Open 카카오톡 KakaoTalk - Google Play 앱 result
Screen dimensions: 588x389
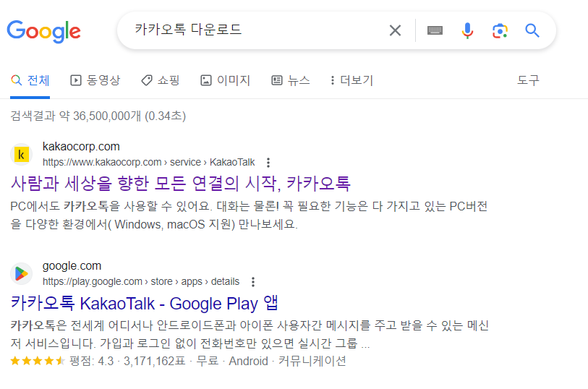click(145, 303)
